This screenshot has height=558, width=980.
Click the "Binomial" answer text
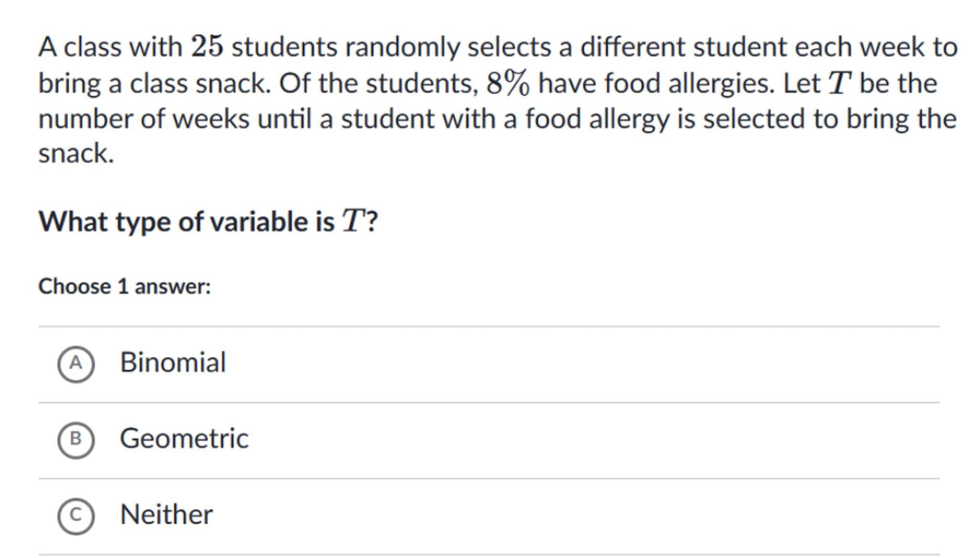[172, 362]
